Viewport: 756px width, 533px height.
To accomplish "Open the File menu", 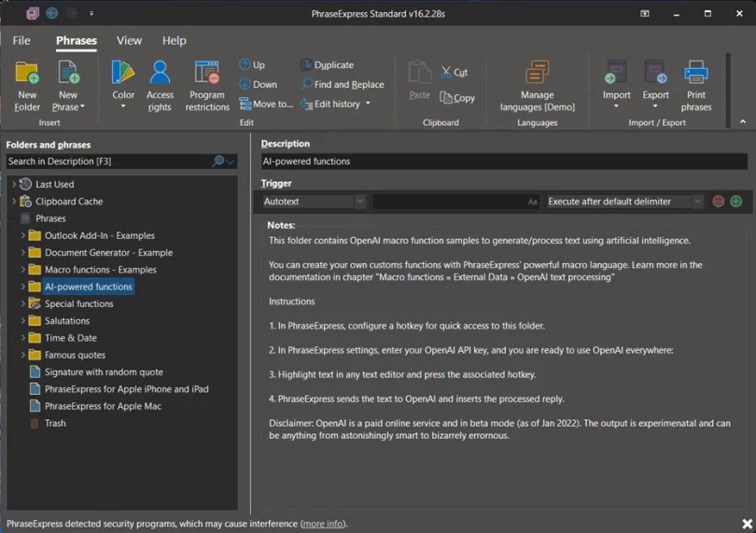I will (x=21, y=40).
